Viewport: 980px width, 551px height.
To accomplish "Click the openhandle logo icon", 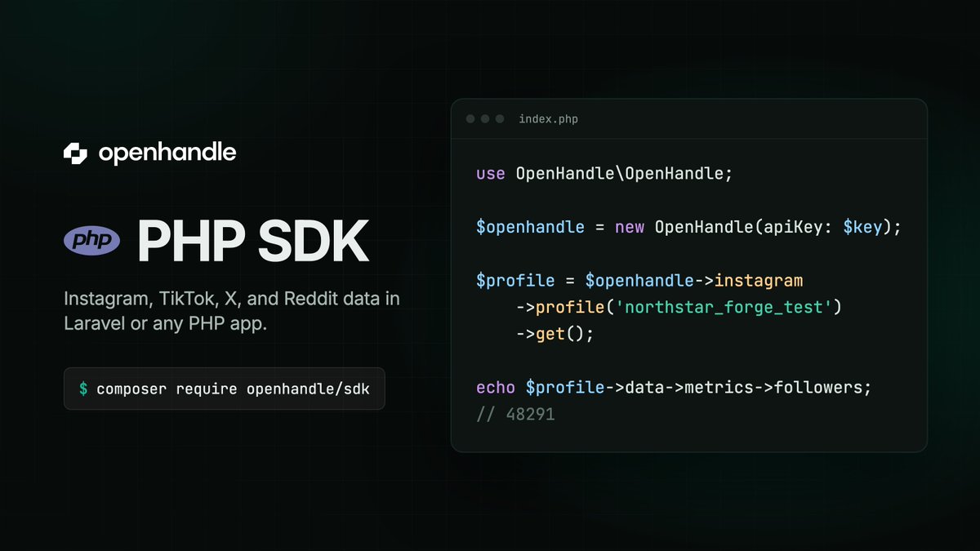I will click(x=75, y=153).
